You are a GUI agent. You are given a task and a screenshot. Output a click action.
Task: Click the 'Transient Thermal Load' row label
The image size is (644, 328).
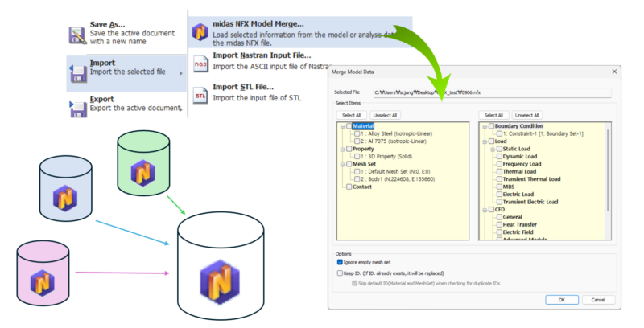click(531, 179)
